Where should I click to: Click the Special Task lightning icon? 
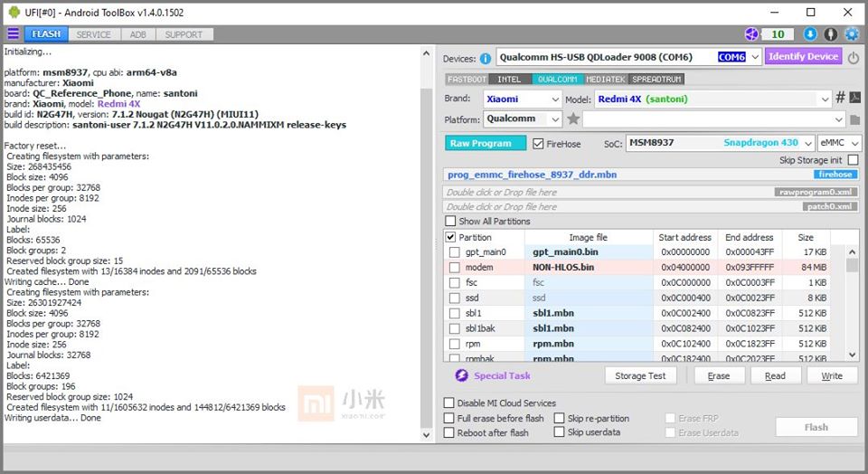(x=462, y=375)
